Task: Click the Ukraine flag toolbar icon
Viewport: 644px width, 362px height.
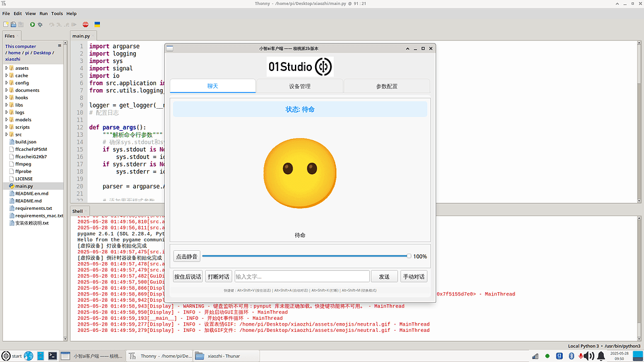Action: tap(97, 25)
